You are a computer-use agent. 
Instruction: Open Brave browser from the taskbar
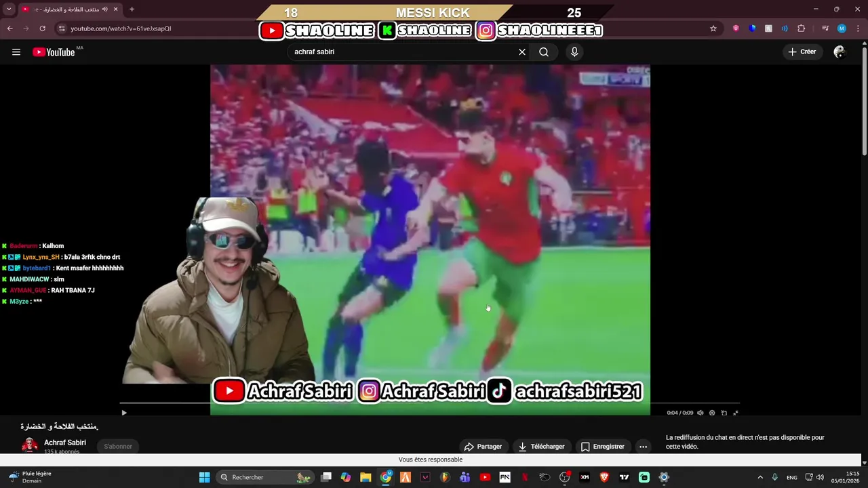tap(604, 477)
